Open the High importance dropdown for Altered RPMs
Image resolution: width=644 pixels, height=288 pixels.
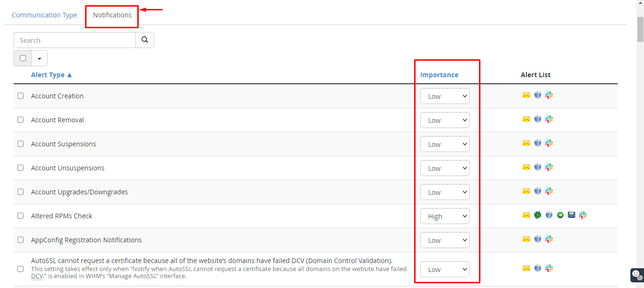445,216
